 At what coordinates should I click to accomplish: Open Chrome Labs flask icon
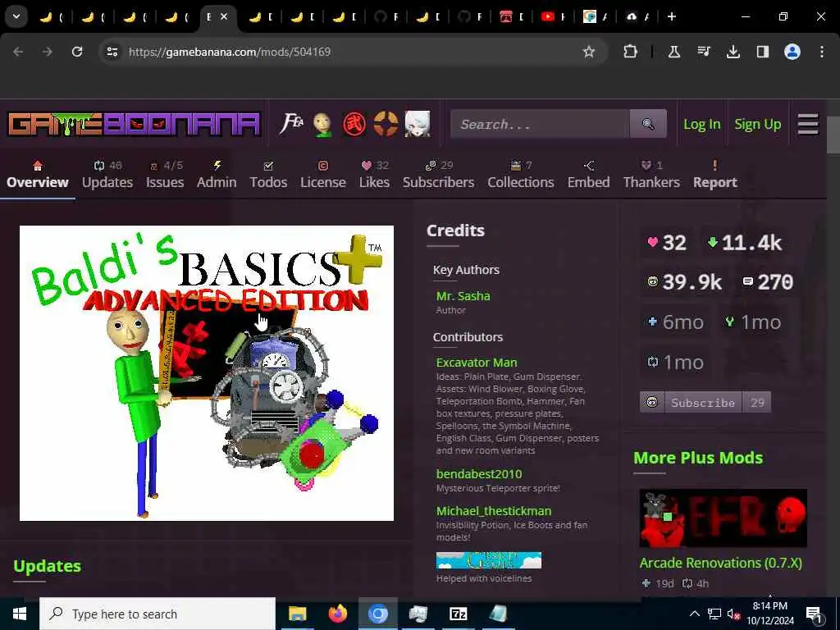(x=674, y=52)
